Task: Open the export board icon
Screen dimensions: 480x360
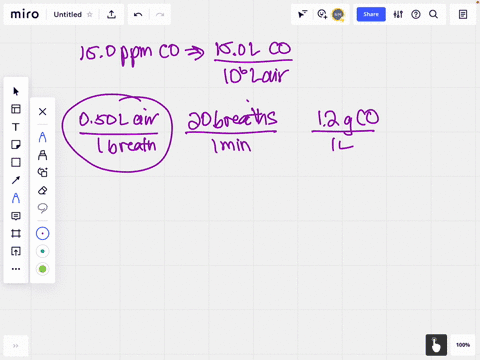Action: point(111,14)
